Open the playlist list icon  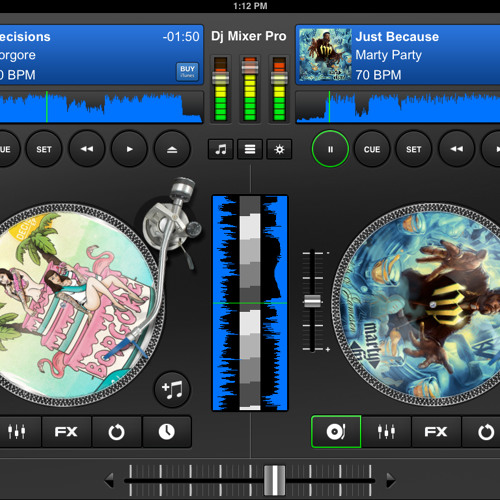coord(250,149)
